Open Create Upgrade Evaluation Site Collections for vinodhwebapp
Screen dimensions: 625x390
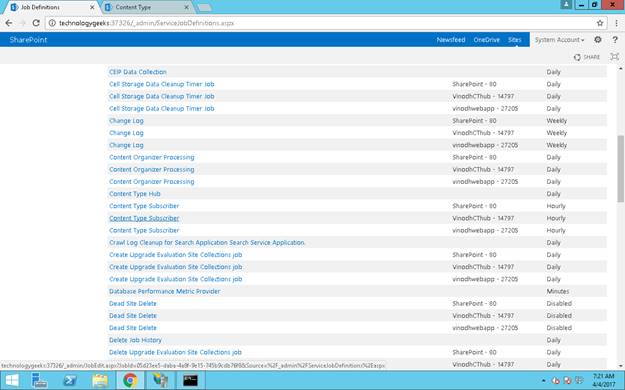[175, 279]
